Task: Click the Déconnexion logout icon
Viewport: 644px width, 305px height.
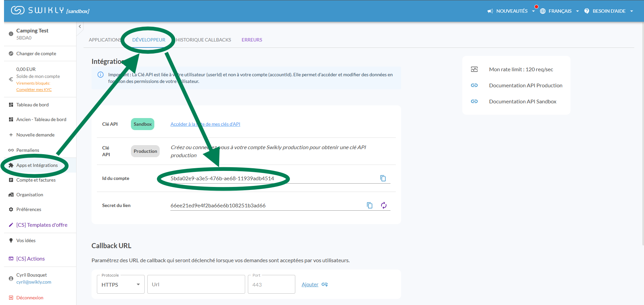Action: 11,298
